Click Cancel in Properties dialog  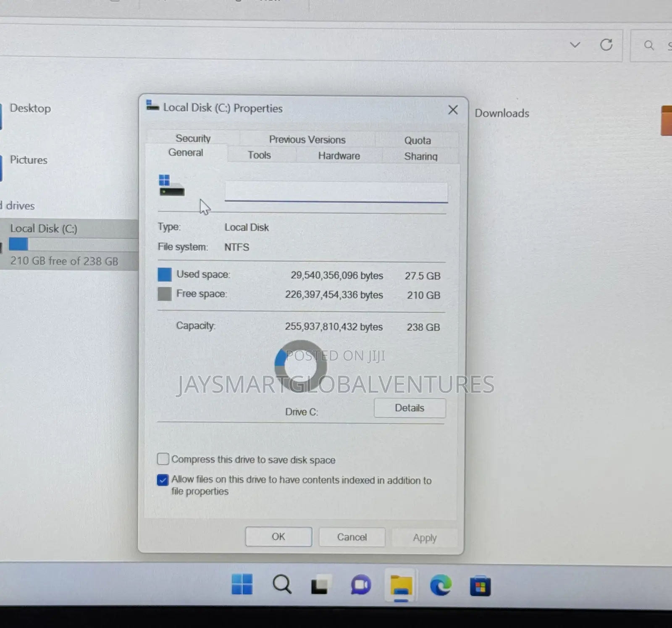pos(352,537)
